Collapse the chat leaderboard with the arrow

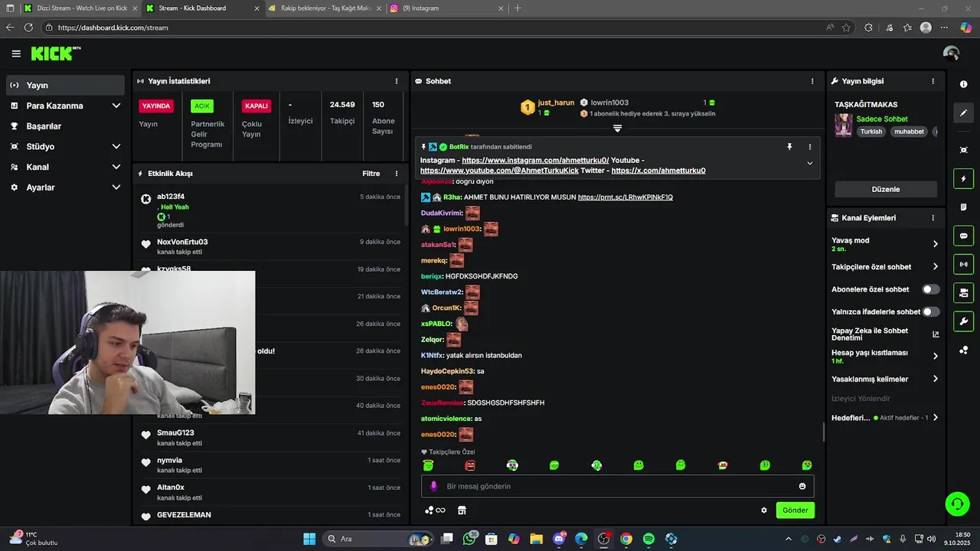(617, 129)
